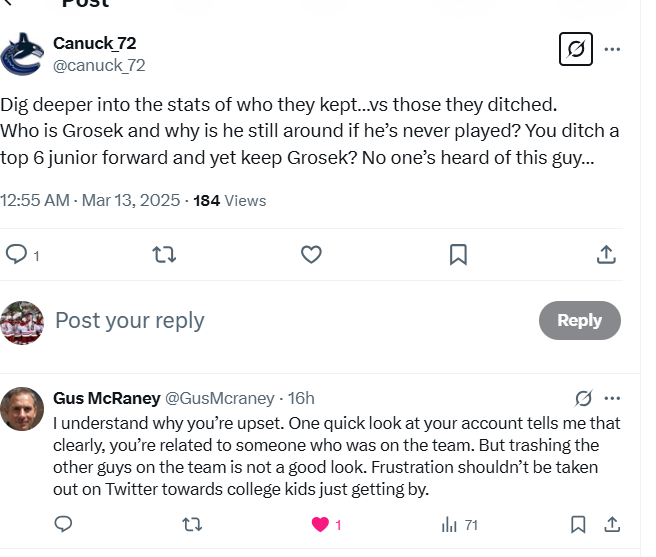Share Canuck_72's post

coord(605,254)
